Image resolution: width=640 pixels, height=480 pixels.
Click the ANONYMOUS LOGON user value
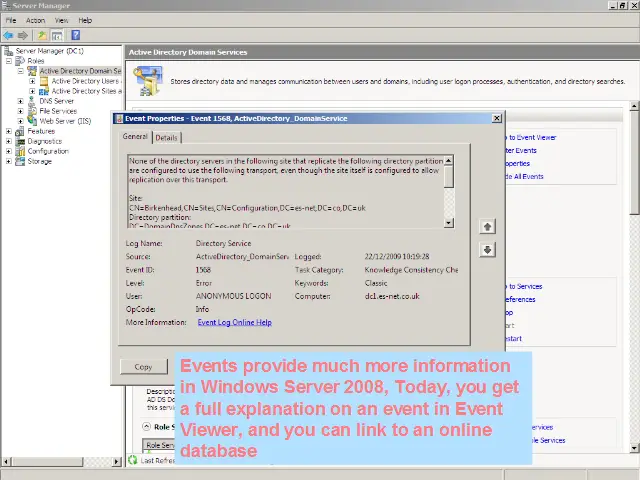coord(233,296)
